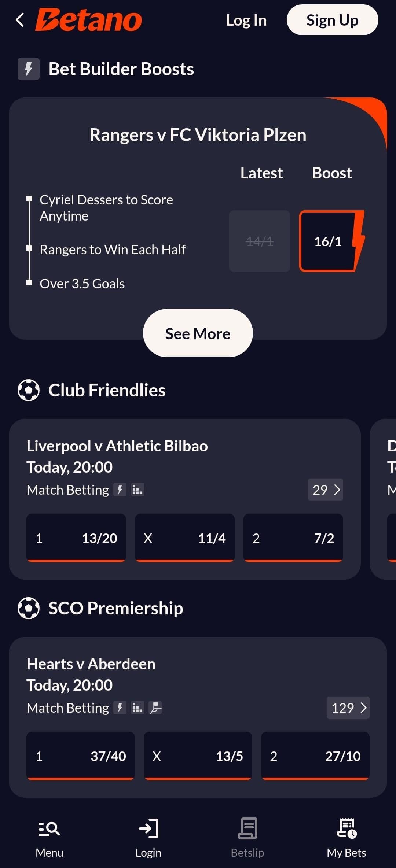View My Bets via the receipt-clock icon

346,829
